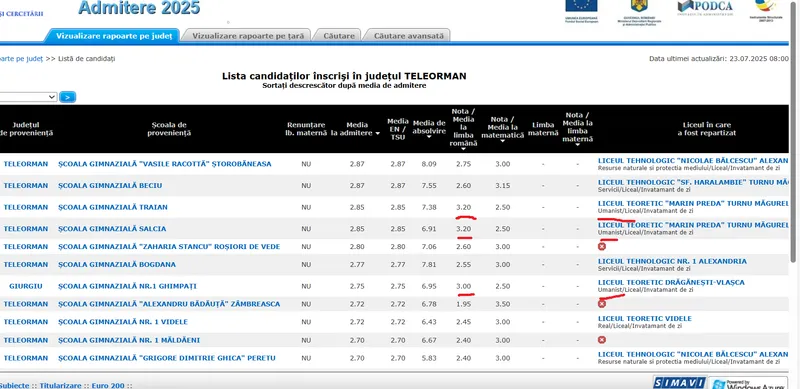Viewport: 800px width, 389px height.
Task: Click the Școala de proveniență column header
Action: coord(169,129)
